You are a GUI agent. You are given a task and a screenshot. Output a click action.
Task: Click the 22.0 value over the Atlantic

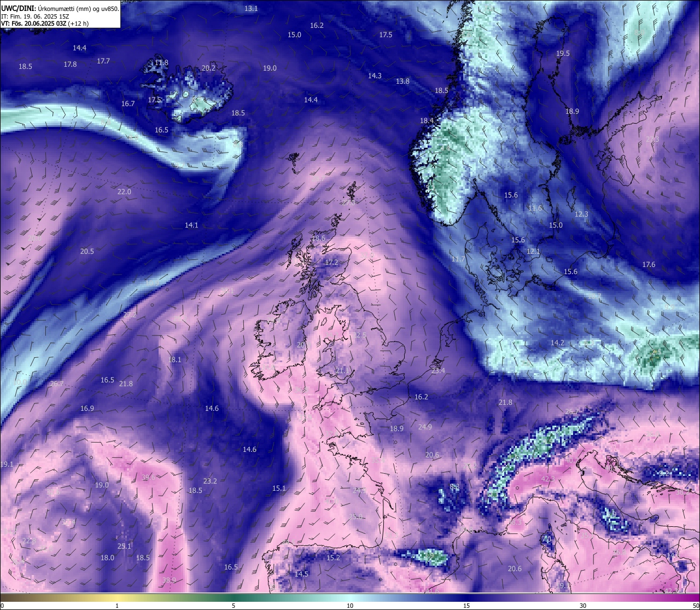tap(124, 192)
